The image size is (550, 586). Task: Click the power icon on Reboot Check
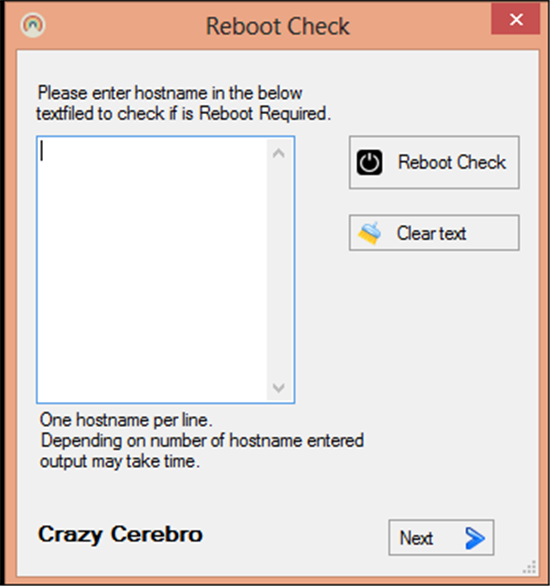tap(369, 163)
